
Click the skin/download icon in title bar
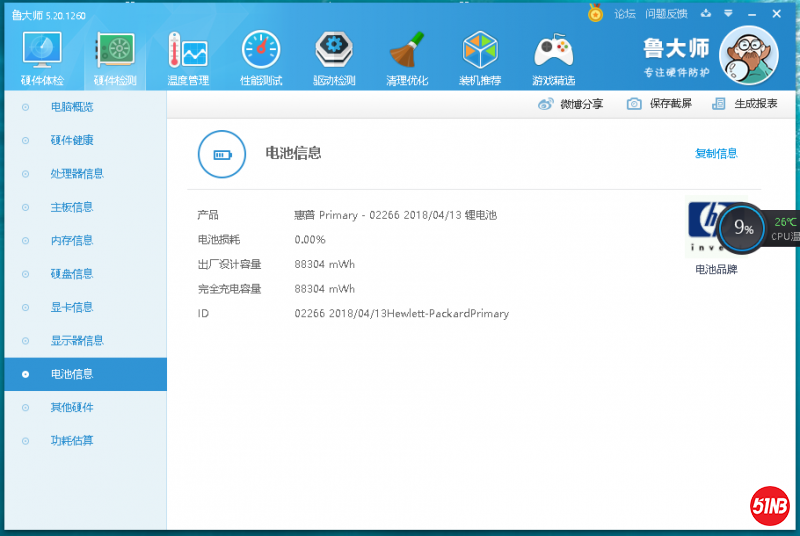tap(706, 14)
